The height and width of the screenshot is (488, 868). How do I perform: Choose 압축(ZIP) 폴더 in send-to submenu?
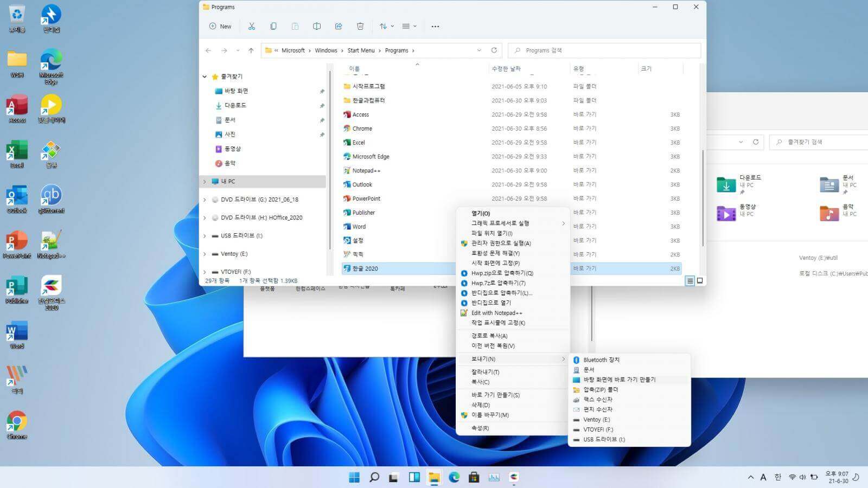click(629, 390)
